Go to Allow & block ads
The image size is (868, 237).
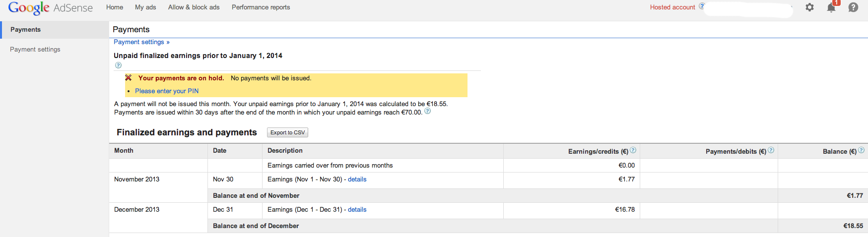[x=194, y=7]
